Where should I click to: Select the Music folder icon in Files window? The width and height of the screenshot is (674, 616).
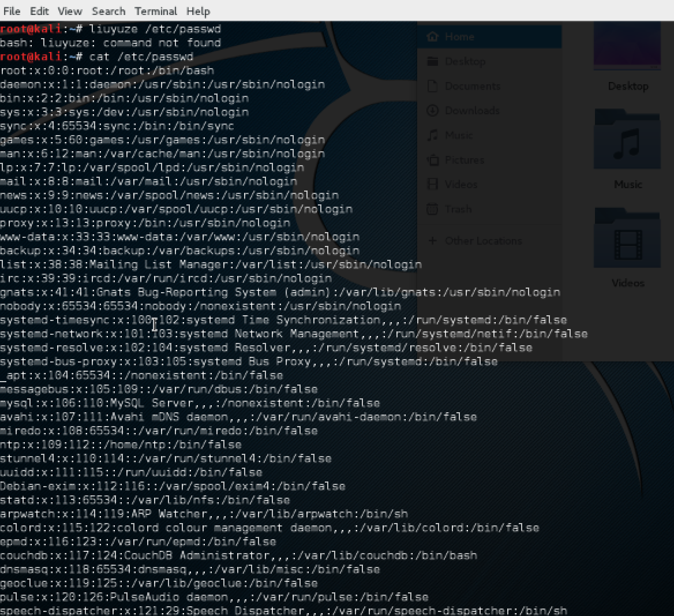627,139
